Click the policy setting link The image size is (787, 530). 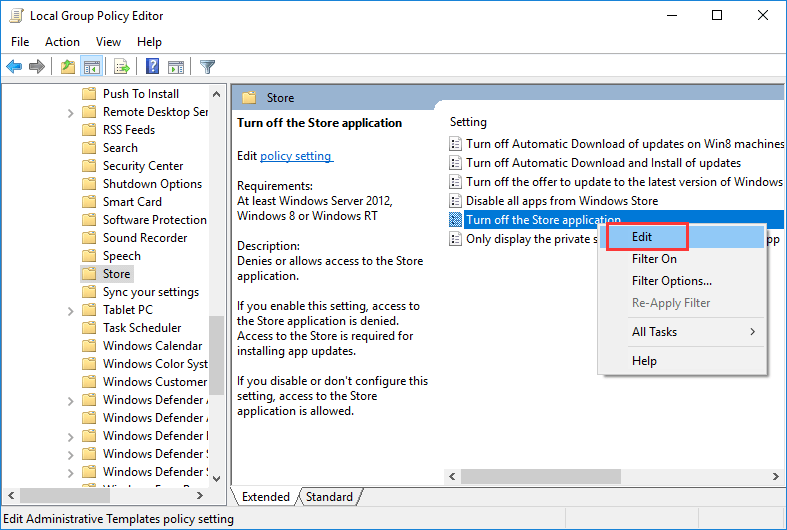296,156
